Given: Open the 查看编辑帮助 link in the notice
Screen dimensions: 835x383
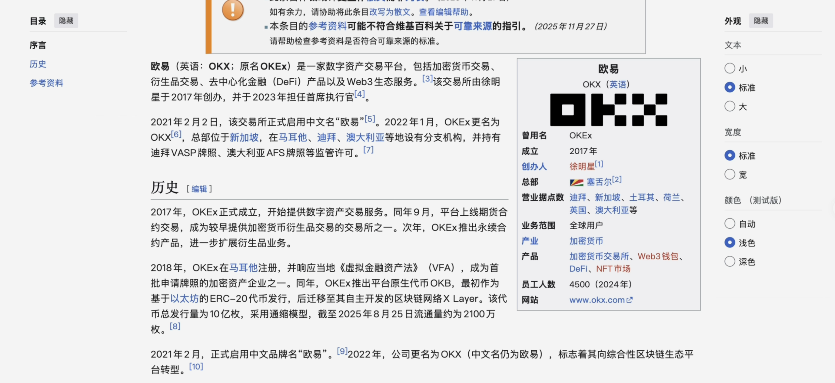Looking at the screenshot, I should pos(445,12).
